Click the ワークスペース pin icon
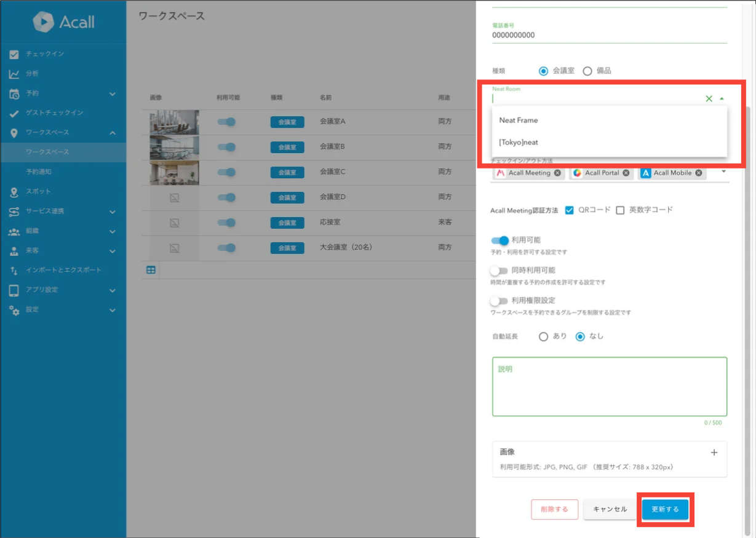This screenshot has width=756, height=538. (x=14, y=133)
